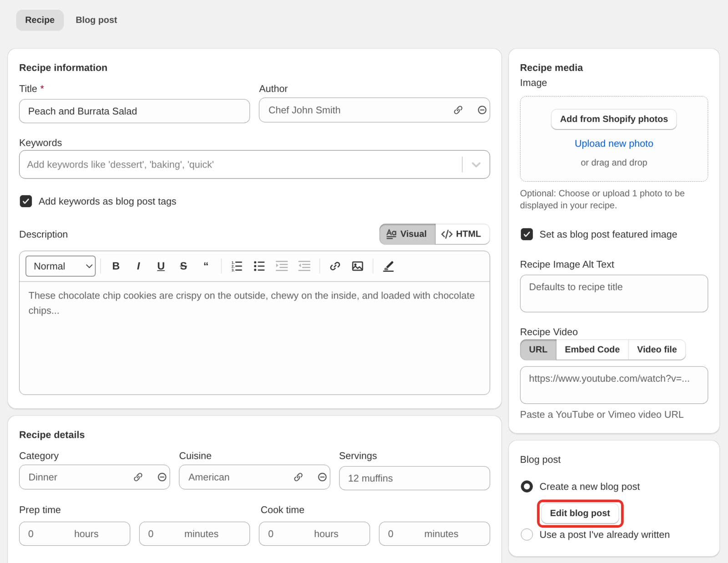The image size is (728, 563).
Task: Uncheck Set as blog post featured image
Action: coord(527,234)
